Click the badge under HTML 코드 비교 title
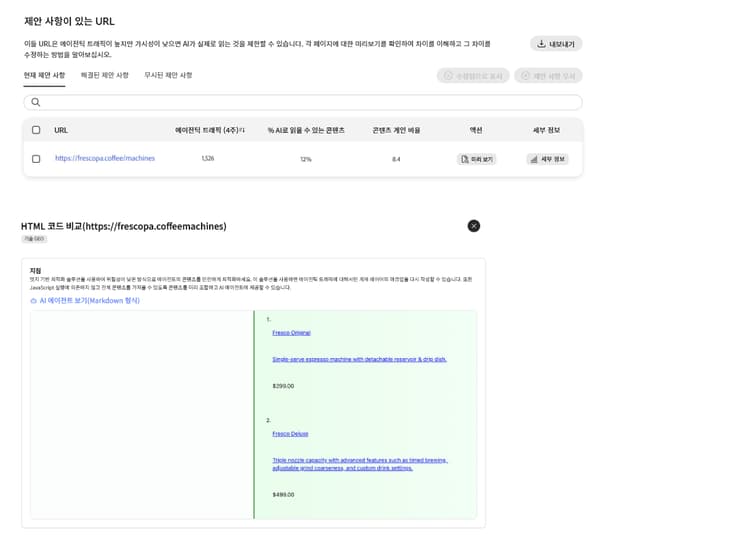The height and width of the screenshot is (538, 750). point(34,239)
